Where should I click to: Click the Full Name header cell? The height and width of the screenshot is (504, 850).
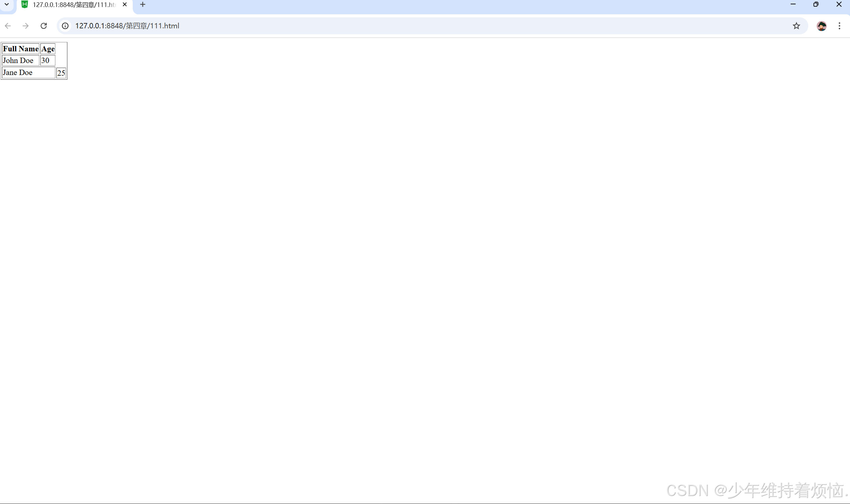click(20, 49)
